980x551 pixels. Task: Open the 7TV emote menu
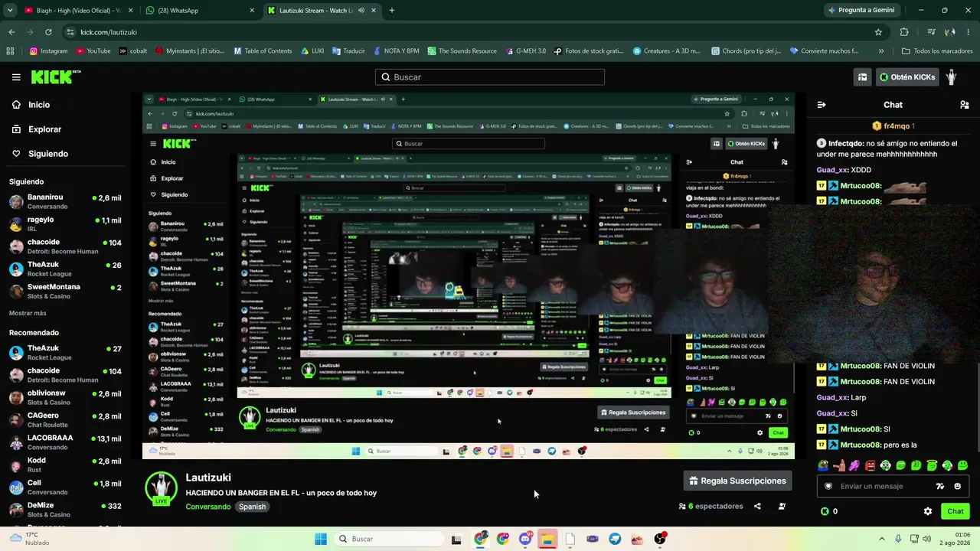pos(940,486)
